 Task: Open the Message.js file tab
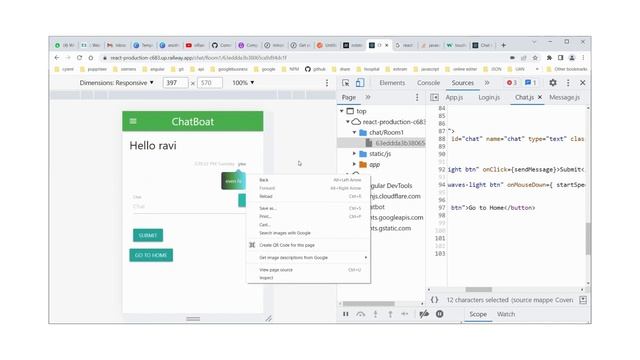[564, 97]
